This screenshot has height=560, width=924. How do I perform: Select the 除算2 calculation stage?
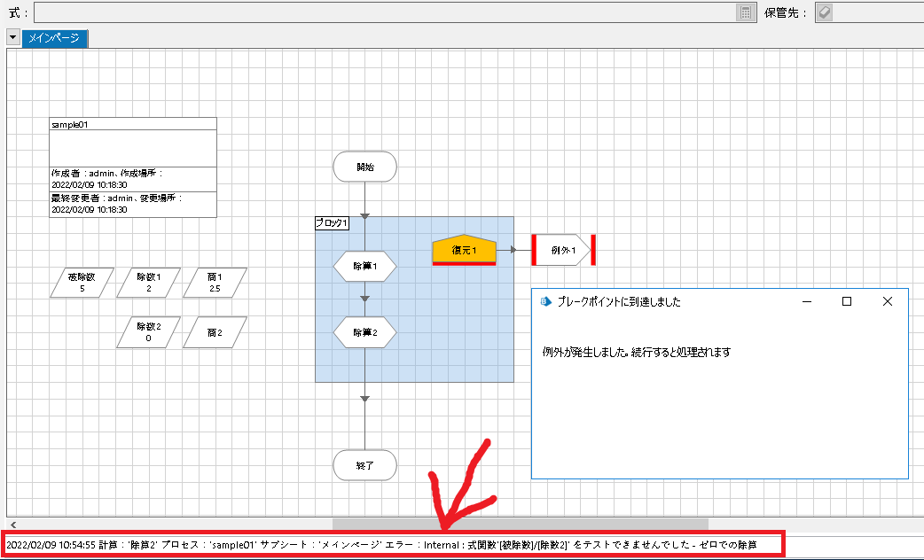pyautogui.click(x=364, y=332)
